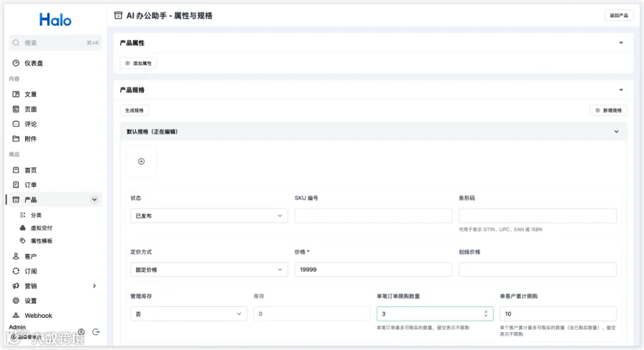Open the 管理库存 dropdown showing 否
The height and width of the screenshot is (350, 644).
[x=189, y=313]
